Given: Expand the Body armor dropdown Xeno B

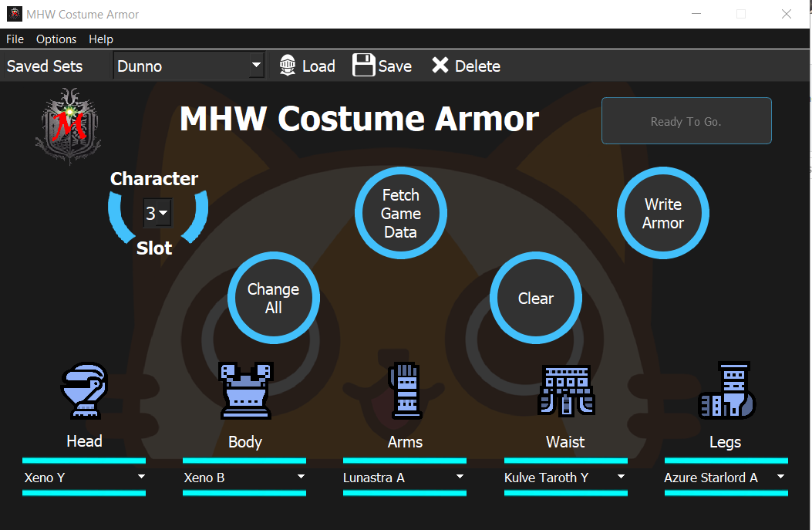Looking at the screenshot, I should pyautogui.click(x=244, y=478).
